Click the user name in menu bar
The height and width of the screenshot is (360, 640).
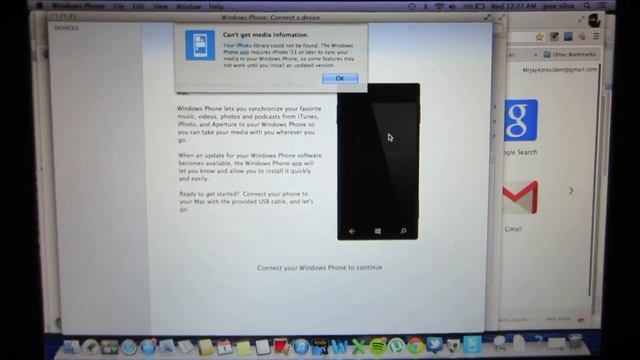pos(559,6)
